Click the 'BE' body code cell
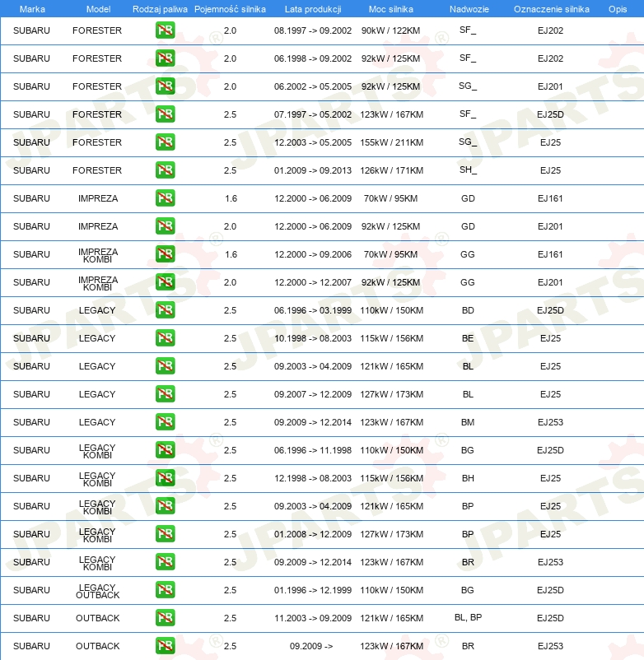The height and width of the screenshot is (660, 644). coord(468,338)
